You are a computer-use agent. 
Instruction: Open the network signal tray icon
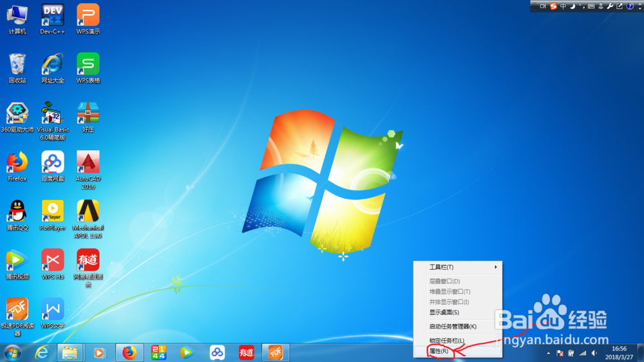pyautogui.click(x=582, y=353)
